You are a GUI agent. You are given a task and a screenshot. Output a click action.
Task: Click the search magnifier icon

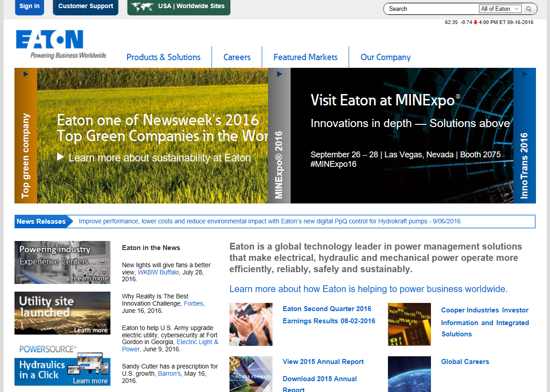tap(529, 9)
